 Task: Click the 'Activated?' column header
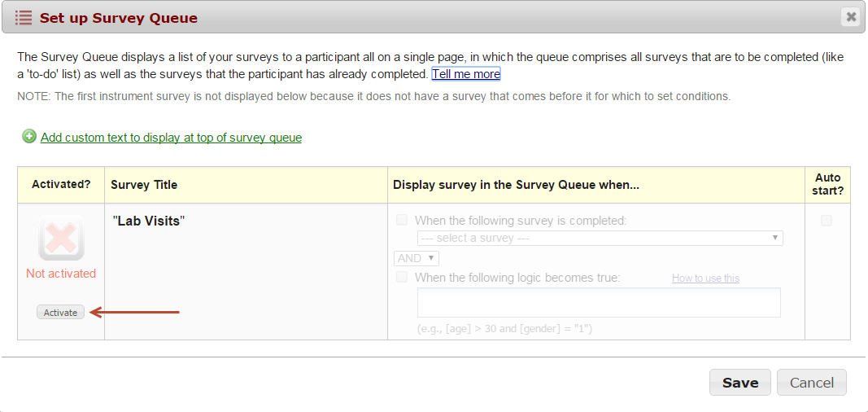click(61, 185)
